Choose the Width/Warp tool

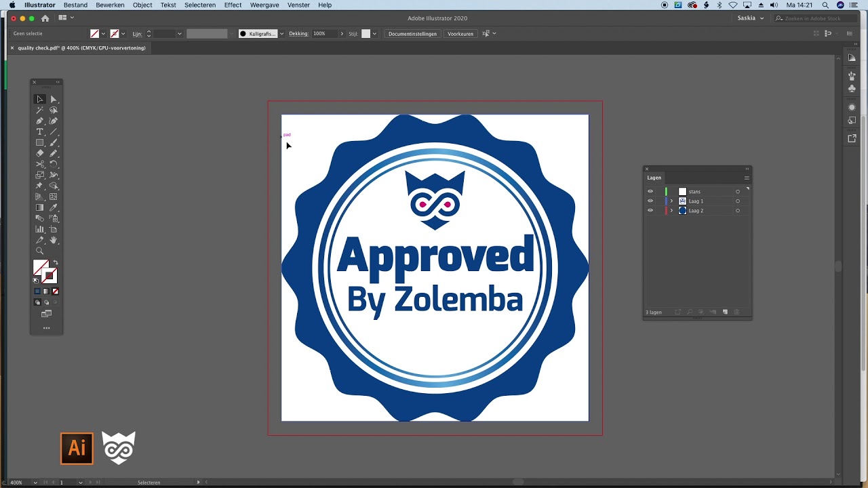point(54,175)
